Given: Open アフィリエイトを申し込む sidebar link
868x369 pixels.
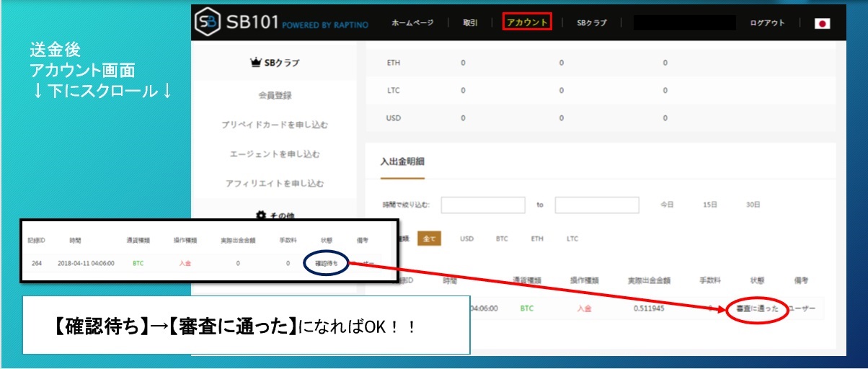Looking at the screenshot, I should (275, 184).
